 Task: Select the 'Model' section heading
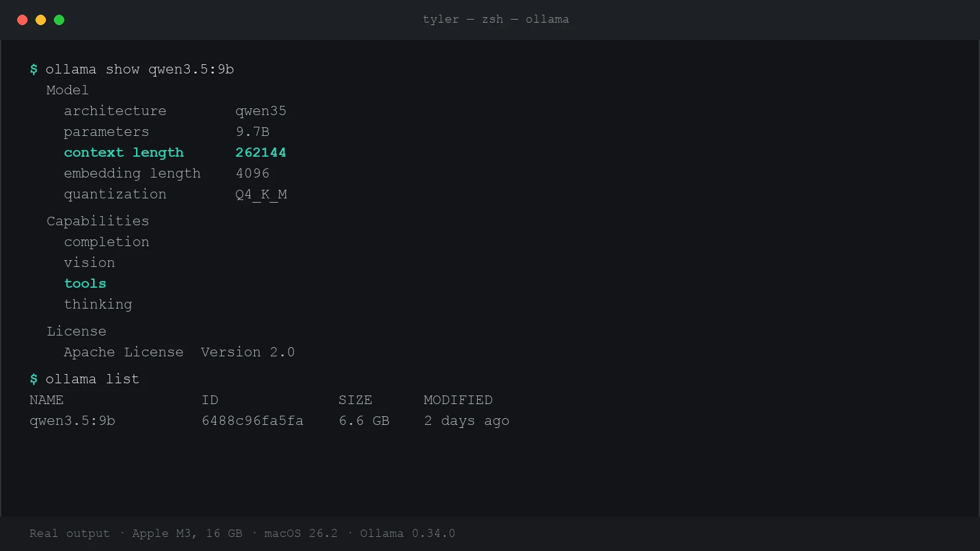click(67, 90)
